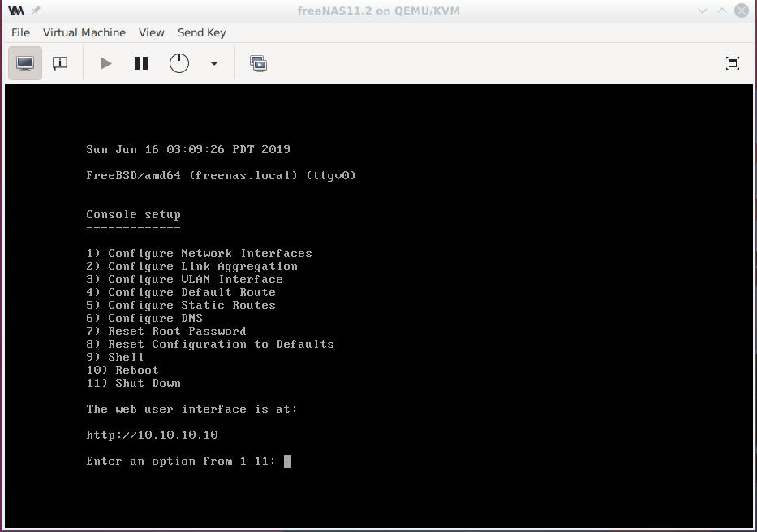The height and width of the screenshot is (532, 757).
Task: Click the virt-manager app icon in titlebar
Action: coord(16,11)
